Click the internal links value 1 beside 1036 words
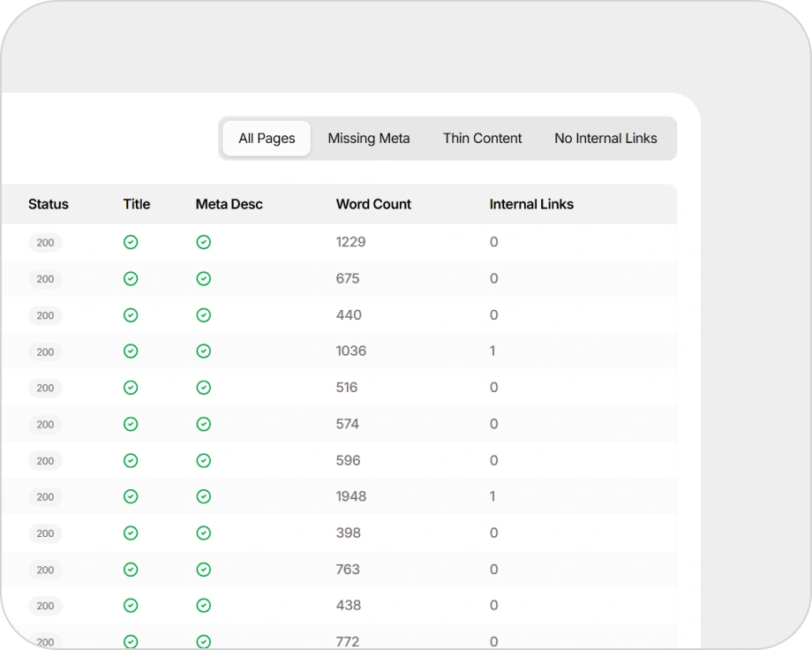Viewport: 812px width, 650px height. pos(493,351)
